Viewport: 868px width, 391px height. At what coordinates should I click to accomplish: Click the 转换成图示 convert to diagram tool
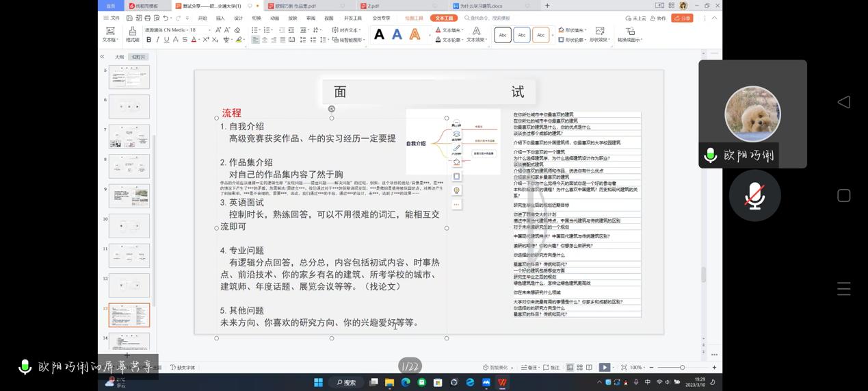(x=630, y=35)
